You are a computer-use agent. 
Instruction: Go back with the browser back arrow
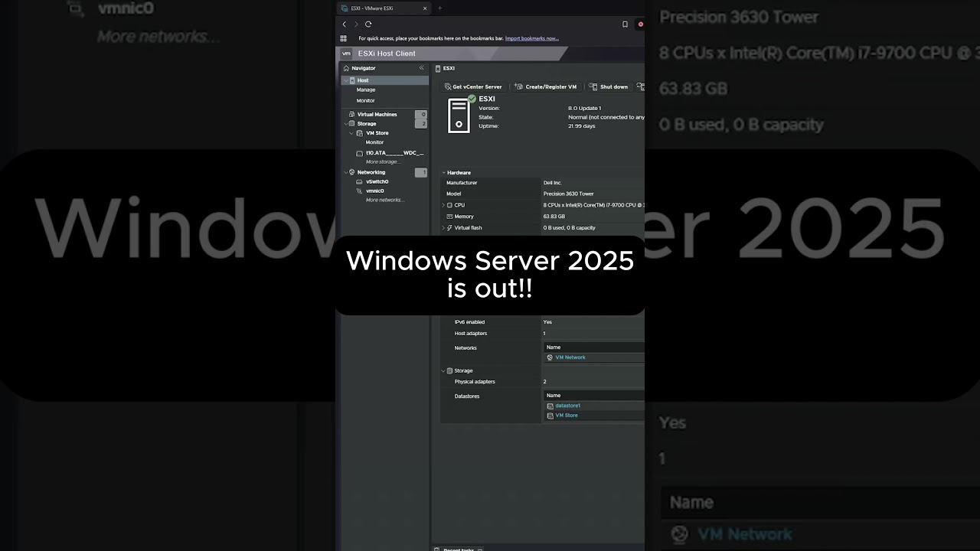click(x=345, y=24)
